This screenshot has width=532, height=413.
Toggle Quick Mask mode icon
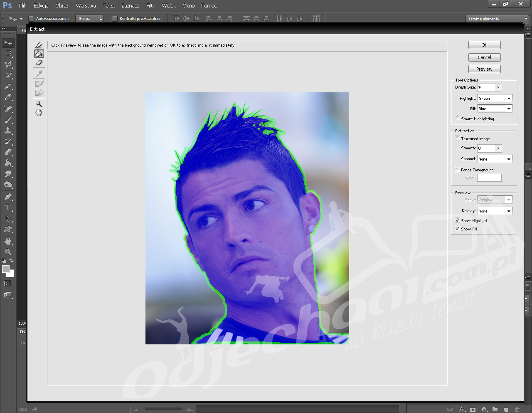click(8, 284)
